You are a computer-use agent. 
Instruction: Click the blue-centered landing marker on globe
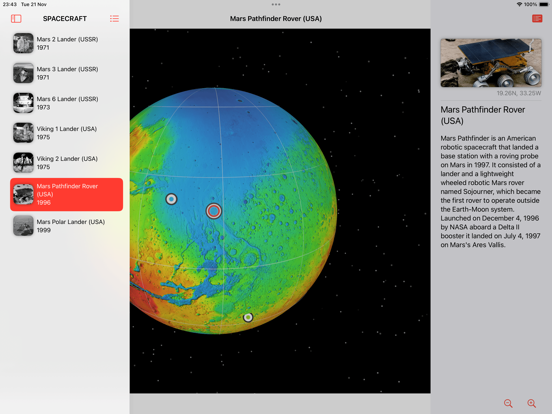(x=171, y=199)
